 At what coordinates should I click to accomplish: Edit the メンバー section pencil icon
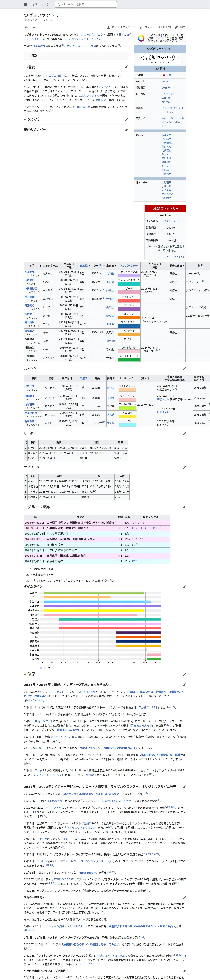(x=127, y=119)
